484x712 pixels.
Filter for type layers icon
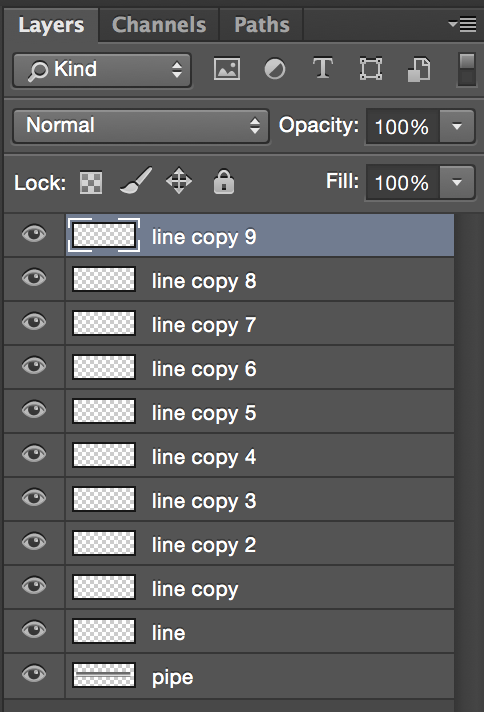click(x=323, y=68)
